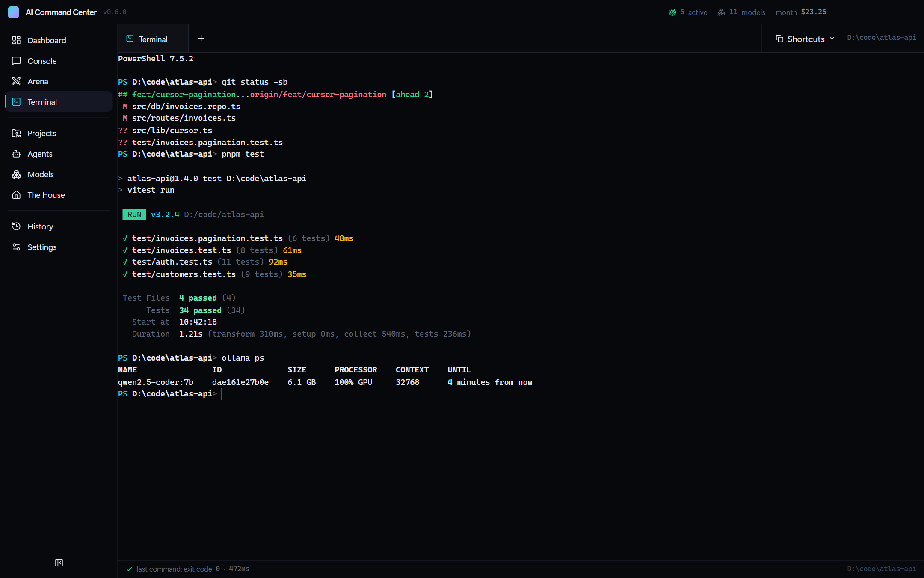Switch to the Terminal tab
The width and height of the screenshot is (924, 578).
153,39
